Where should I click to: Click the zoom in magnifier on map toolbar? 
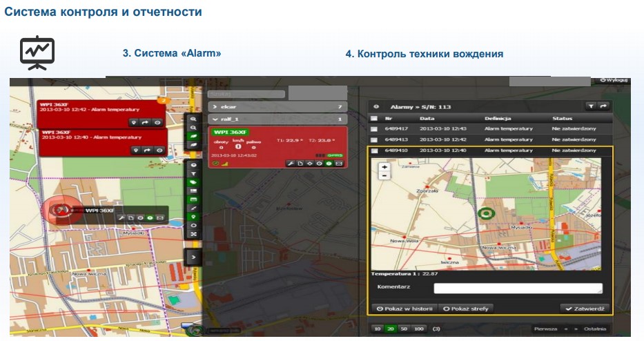coord(194,119)
